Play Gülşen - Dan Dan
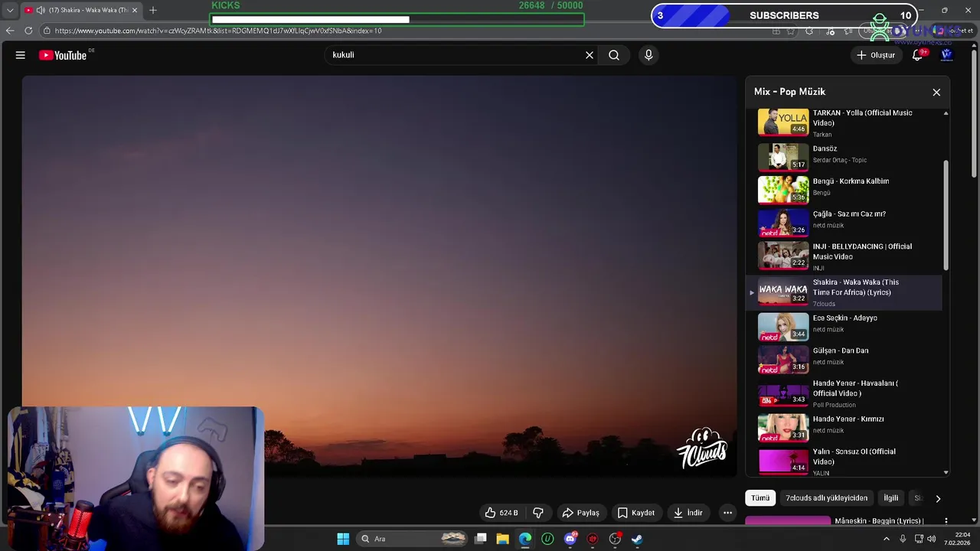This screenshot has height=551, width=980. (844, 359)
